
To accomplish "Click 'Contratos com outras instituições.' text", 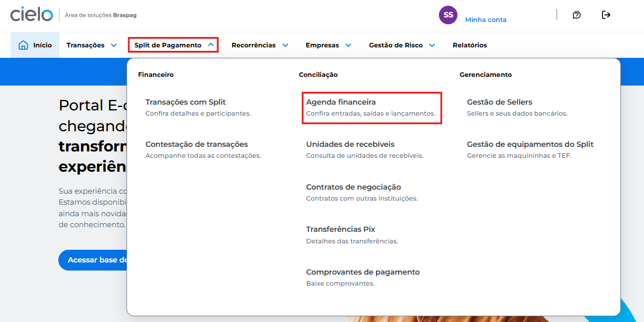I will (x=362, y=199).
